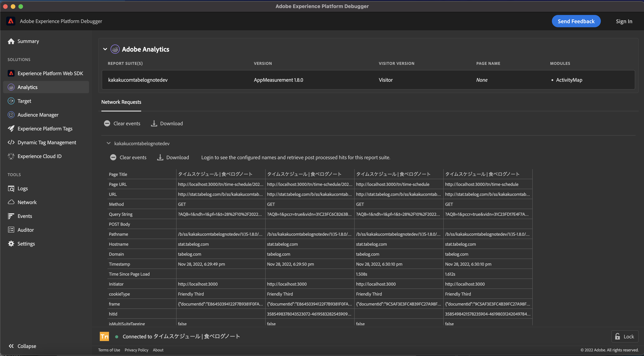Open the Network tool

[27, 202]
